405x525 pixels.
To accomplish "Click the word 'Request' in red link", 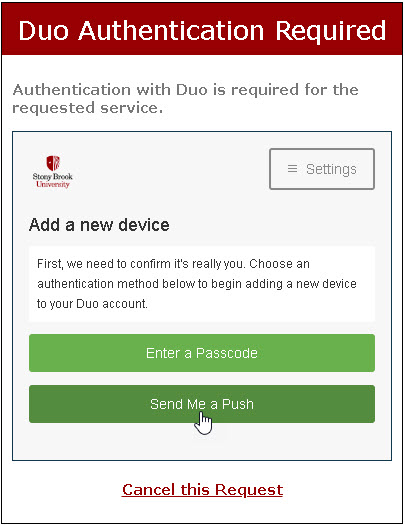I will pyautogui.click(x=249, y=490).
